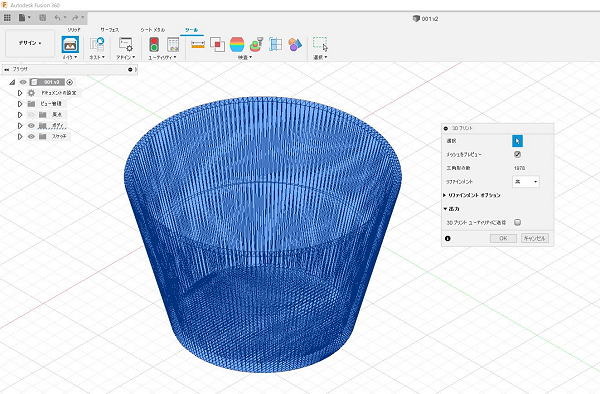Open the メイク dropdown label
The image size is (600, 394).
coord(70,57)
